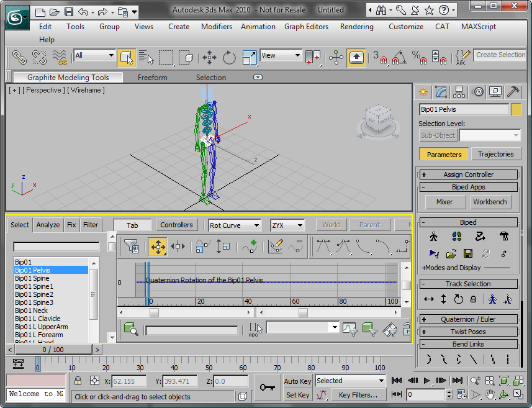
Task: Click the curve view horizontal scrollbar thumb
Action: click(303, 312)
